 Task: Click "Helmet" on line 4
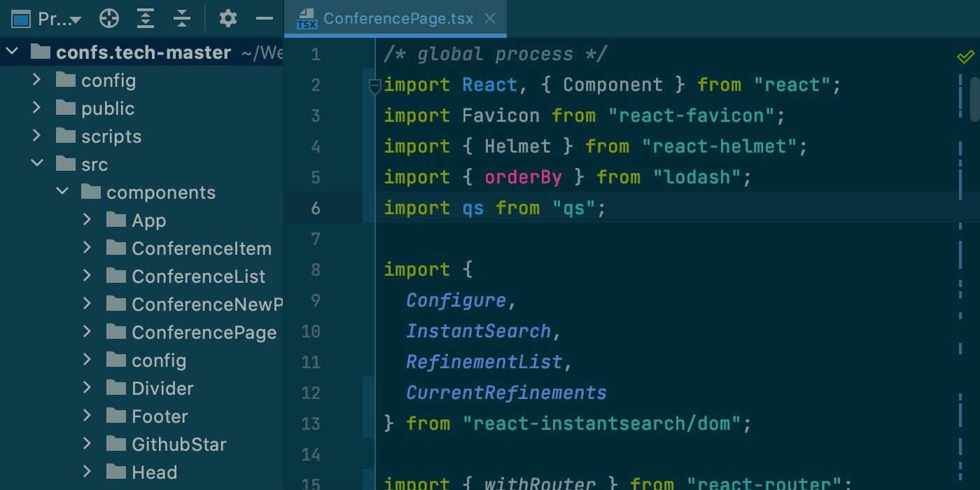(x=518, y=146)
